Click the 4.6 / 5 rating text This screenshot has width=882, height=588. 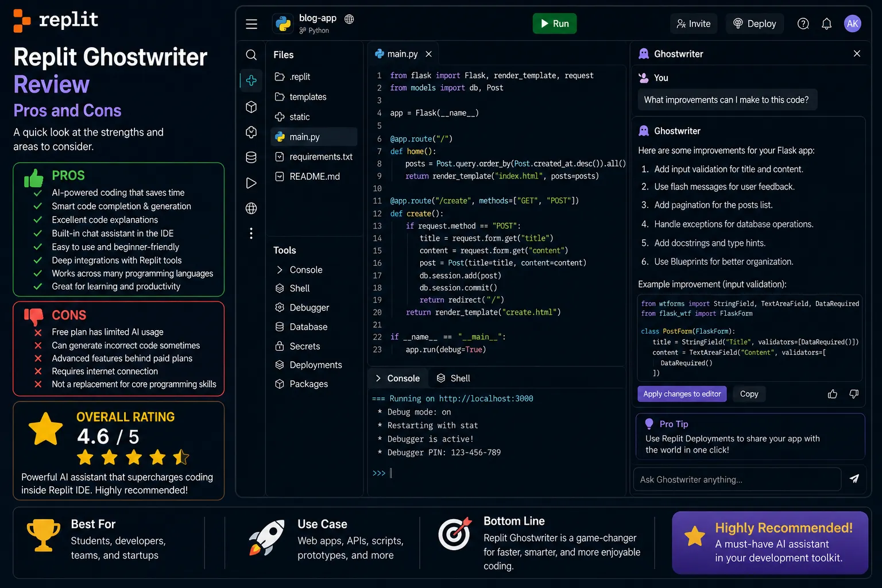click(108, 437)
